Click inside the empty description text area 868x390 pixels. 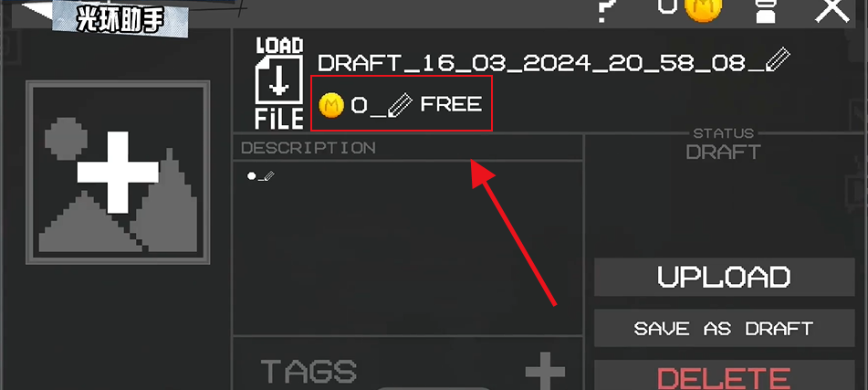[x=407, y=248]
